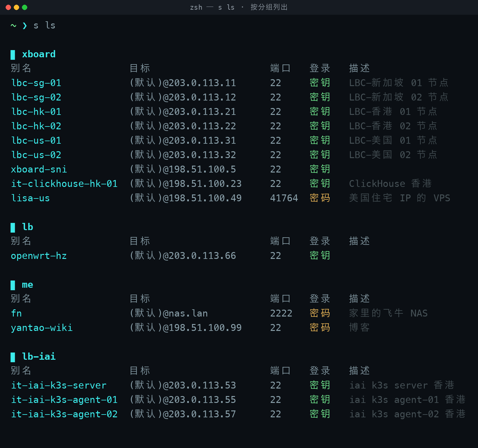
Task: Click target address 198.51.100.49
Action: [205, 198]
